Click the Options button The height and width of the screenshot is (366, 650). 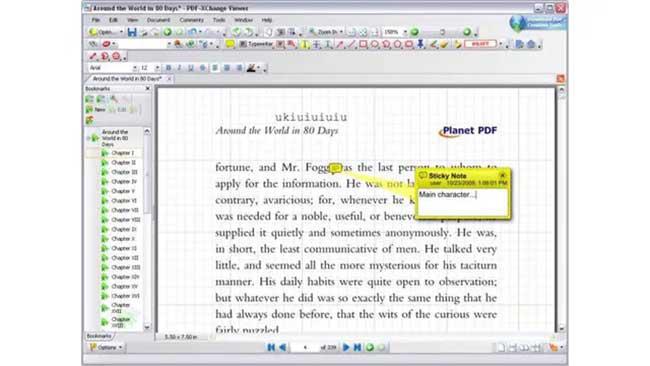[106, 347]
